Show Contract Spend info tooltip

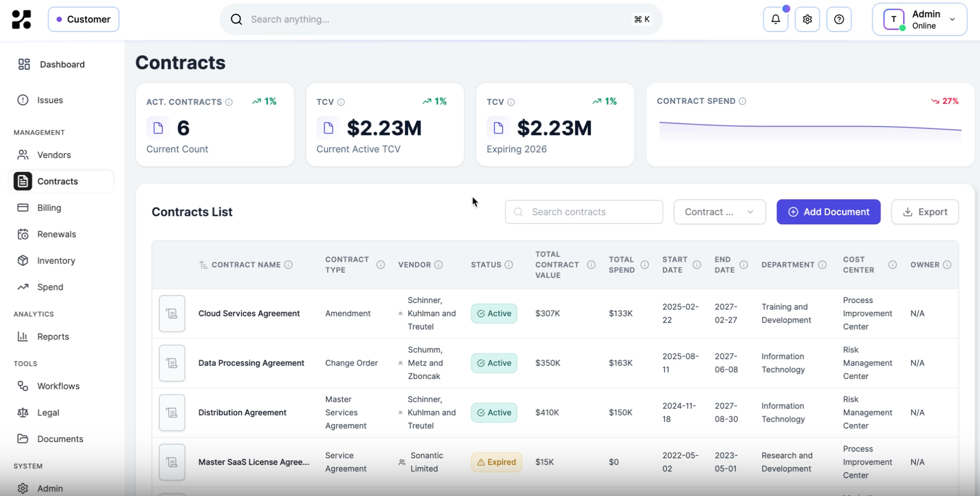click(743, 101)
